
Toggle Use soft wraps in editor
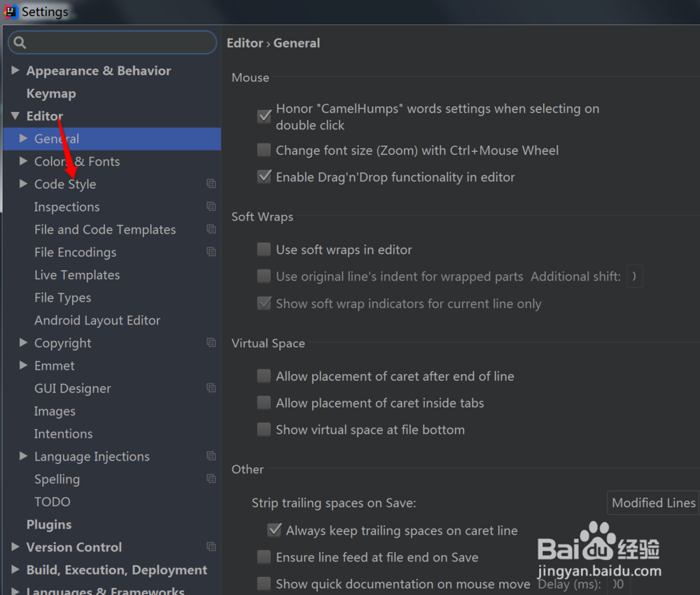point(264,249)
